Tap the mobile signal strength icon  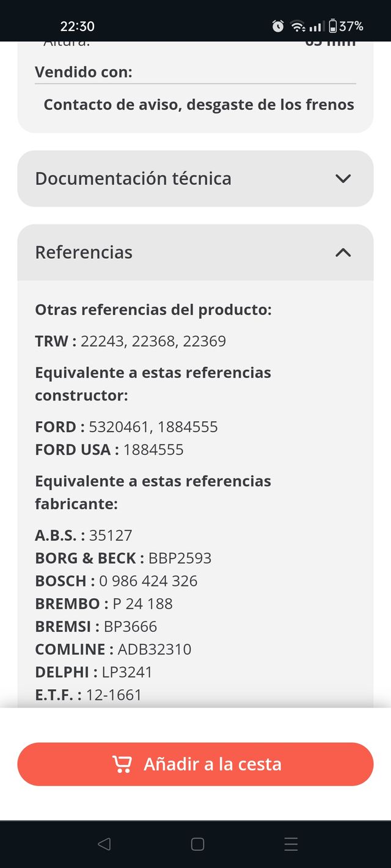(x=315, y=26)
